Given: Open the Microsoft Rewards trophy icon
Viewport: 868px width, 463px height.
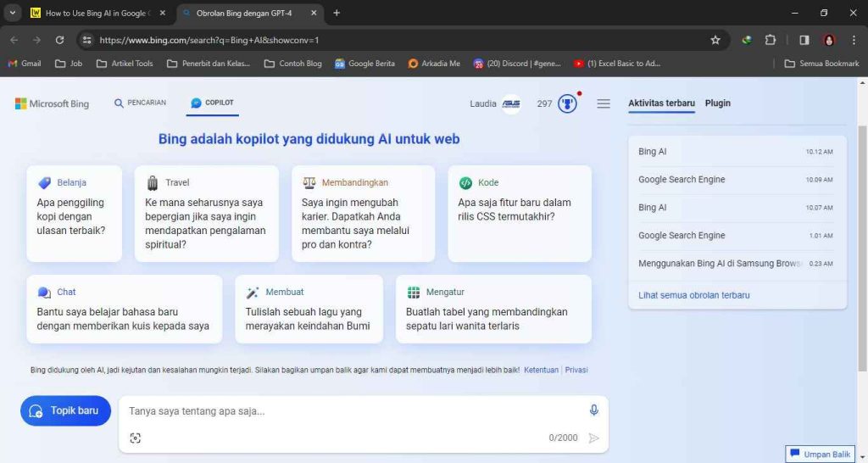Looking at the screenshot, I should 567,103.
